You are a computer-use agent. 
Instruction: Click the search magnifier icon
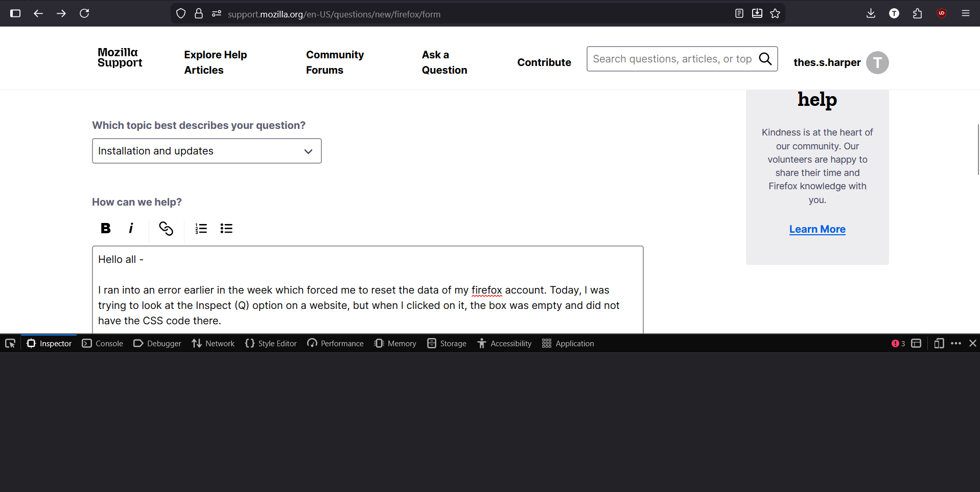(x=765, y=59)
